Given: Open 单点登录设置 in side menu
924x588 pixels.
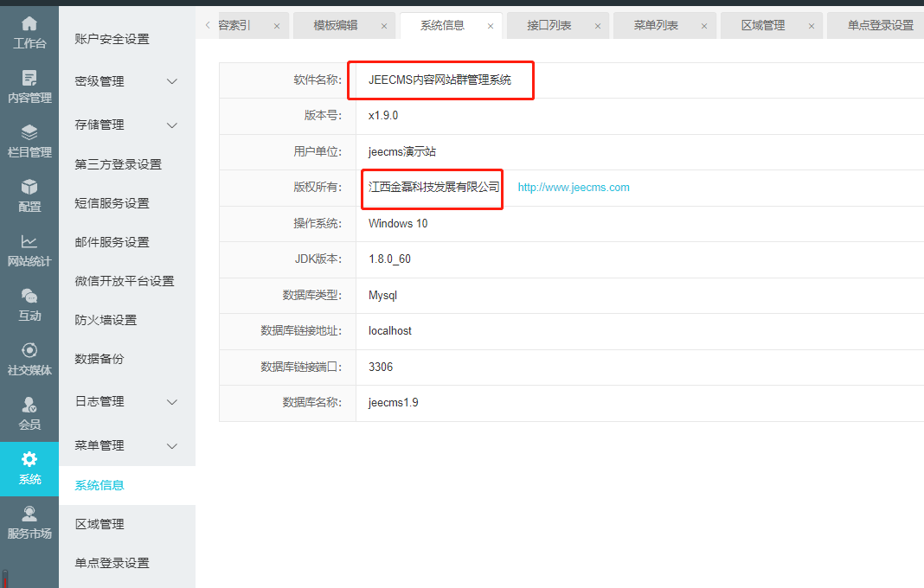Looking at the screenshot, I should tap(112, 563).
